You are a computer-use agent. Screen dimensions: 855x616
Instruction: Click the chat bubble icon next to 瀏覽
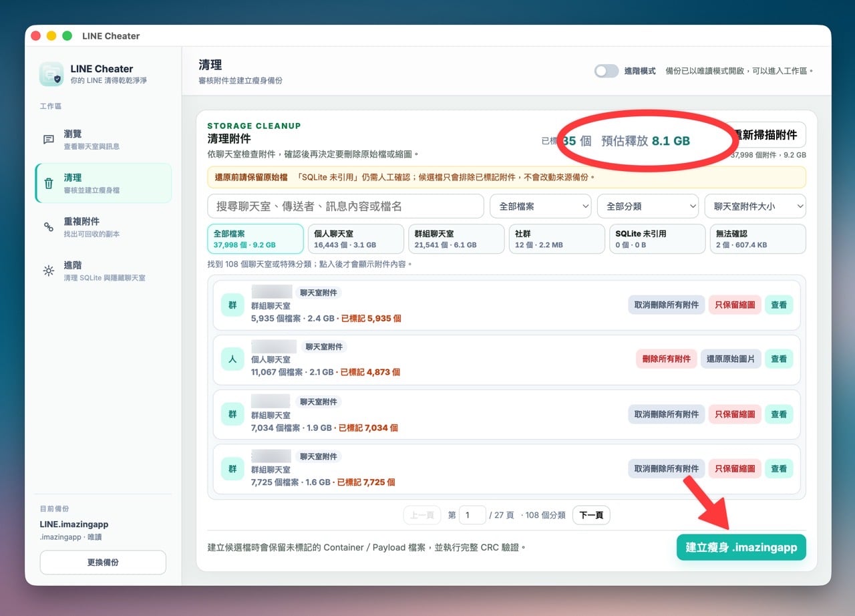coord(49,140)
